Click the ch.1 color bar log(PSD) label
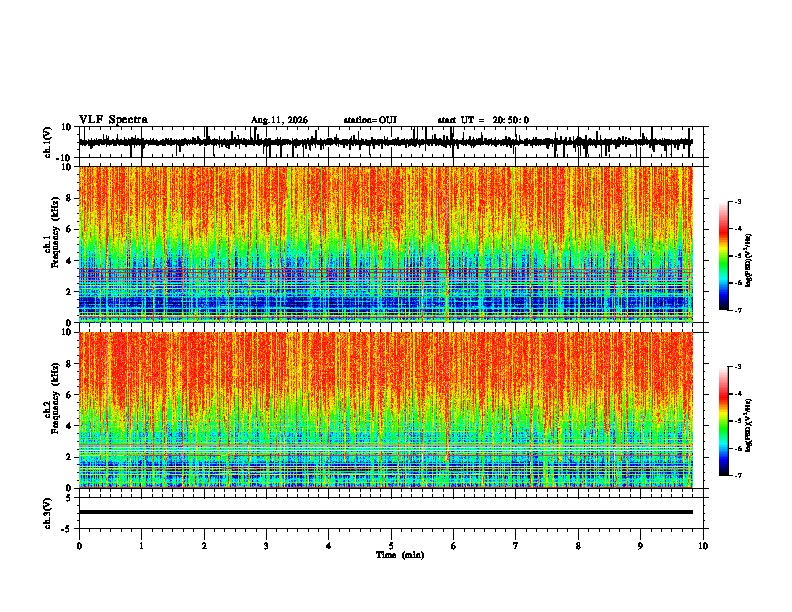Viewport: 792px width, 612px height. (749, 261)
